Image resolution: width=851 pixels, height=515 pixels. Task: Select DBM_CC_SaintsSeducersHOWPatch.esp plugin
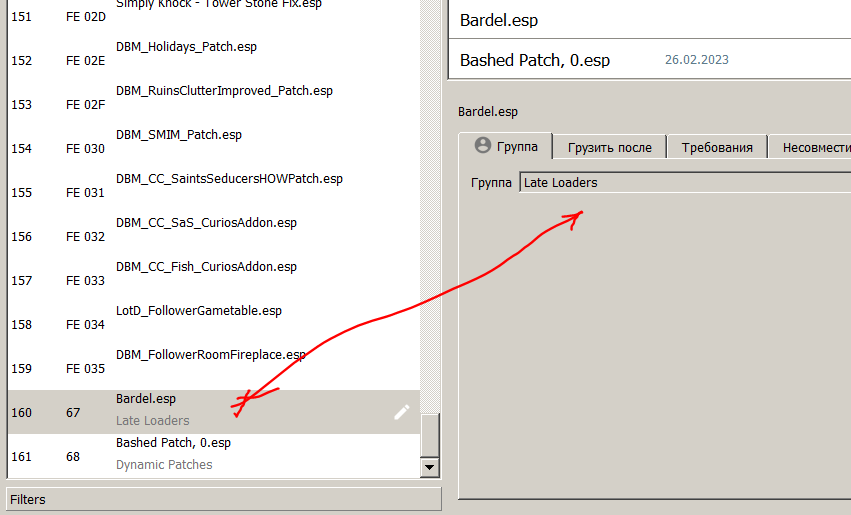pos(229,179)
